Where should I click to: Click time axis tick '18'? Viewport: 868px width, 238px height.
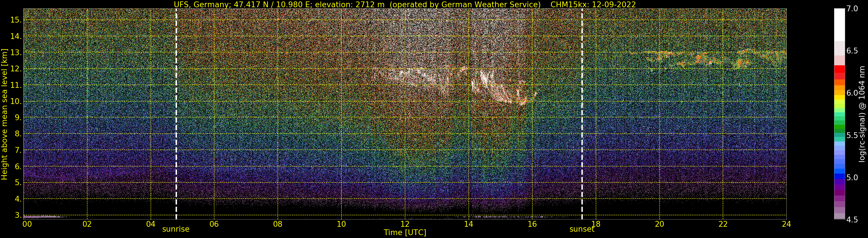click(x=596, y=224)
